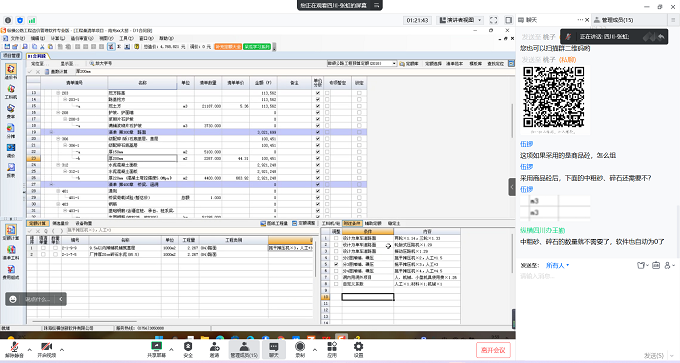Click the orange 补充定额大全 button
Image resolution: width=680 pixels, height=363 pixels.
[x=228, y=46]
